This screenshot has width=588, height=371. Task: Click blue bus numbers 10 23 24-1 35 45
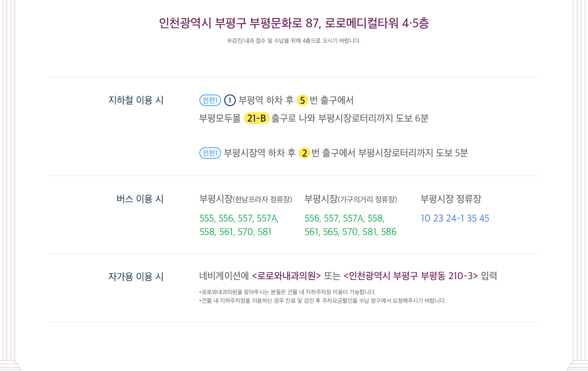pos(455,218)
